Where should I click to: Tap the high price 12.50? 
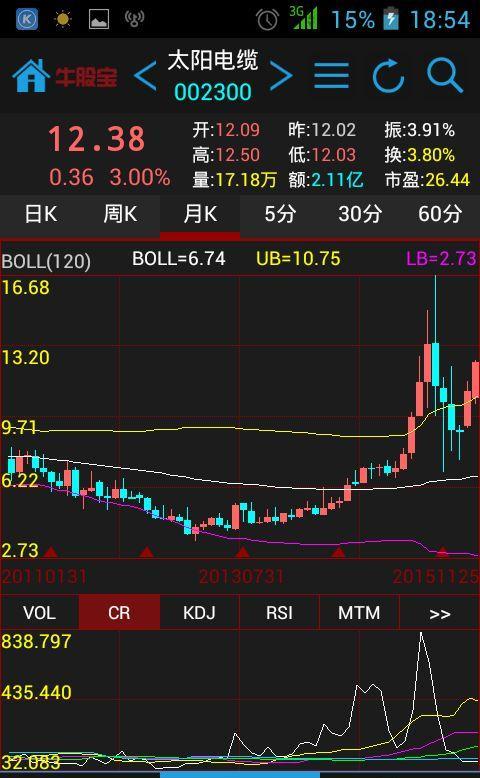pos(237,155)
